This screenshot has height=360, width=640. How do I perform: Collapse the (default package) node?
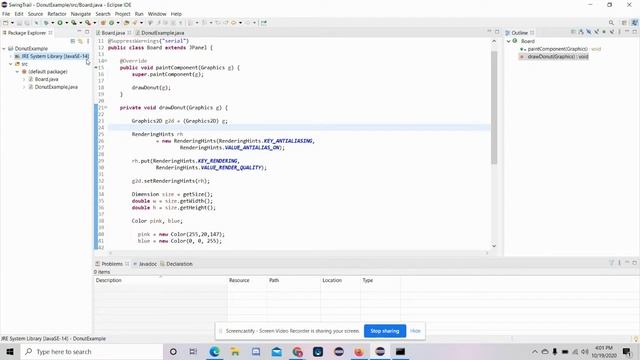18,72
